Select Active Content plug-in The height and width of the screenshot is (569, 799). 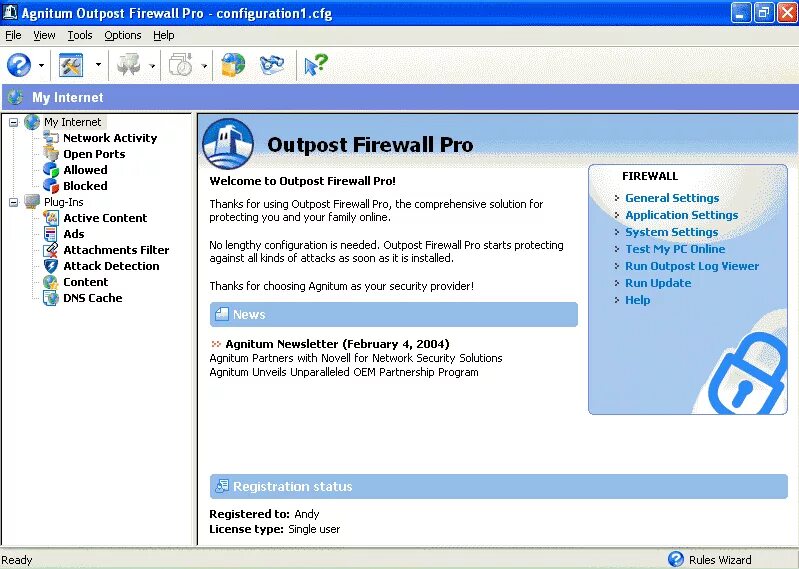[x=105, y=218]
